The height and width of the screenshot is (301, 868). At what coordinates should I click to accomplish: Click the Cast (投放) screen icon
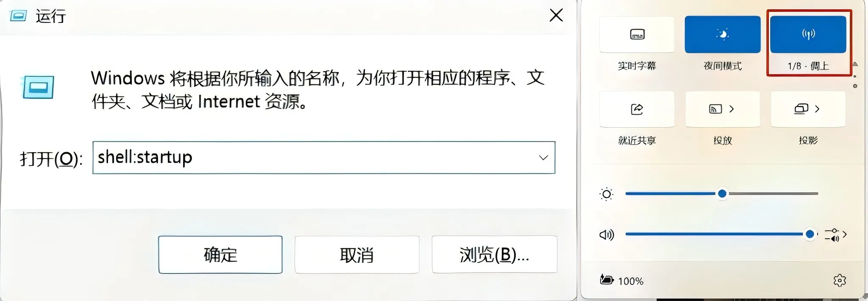tap(715, 109)
